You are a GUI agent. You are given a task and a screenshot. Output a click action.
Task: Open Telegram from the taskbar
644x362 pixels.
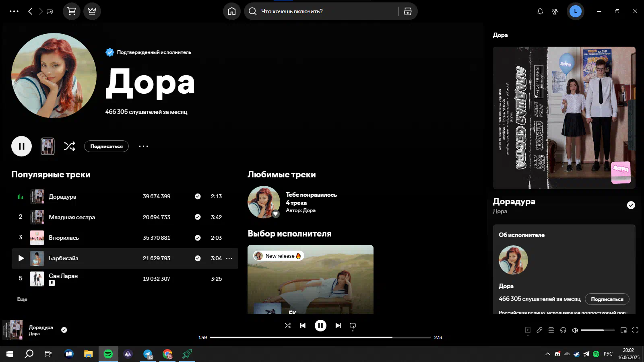click(148, 354)
